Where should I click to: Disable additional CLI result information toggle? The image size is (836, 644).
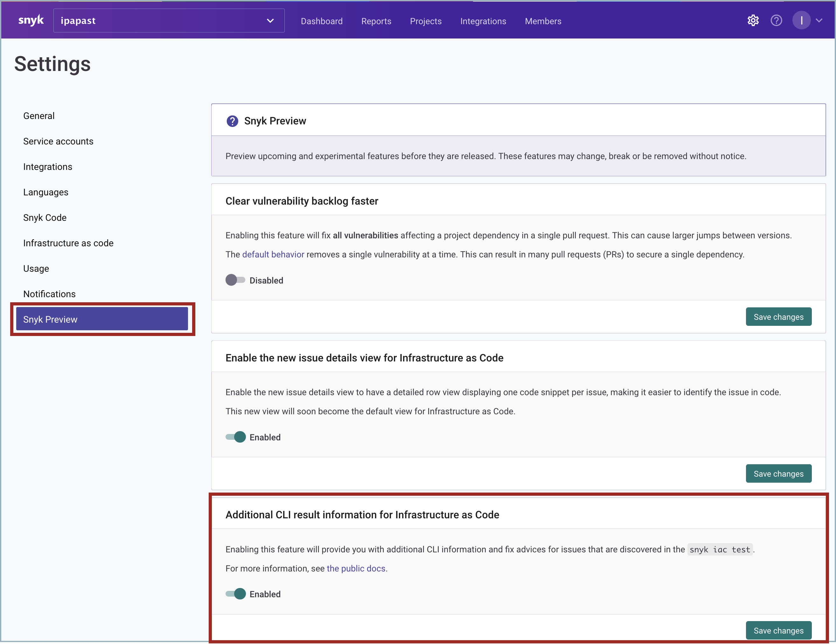click(235, 594)
